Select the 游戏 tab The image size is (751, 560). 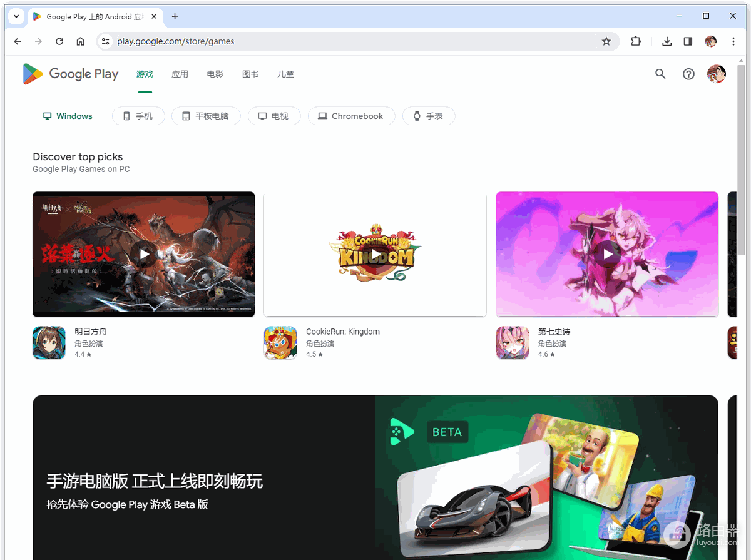click(145, 74)
